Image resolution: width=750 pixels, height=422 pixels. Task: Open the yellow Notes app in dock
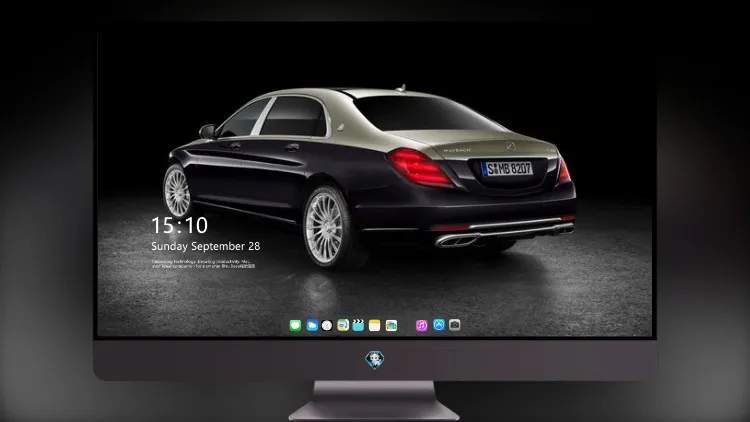[375, 325]
